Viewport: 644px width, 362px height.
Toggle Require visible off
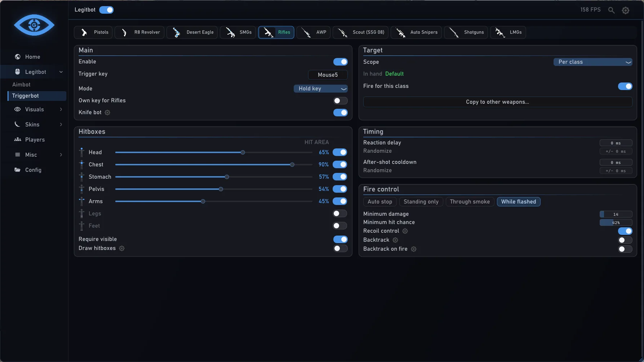coord(340,239)
